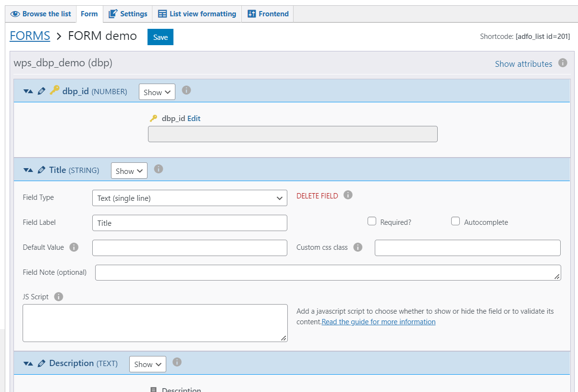This screenshot has width=578, height=392.
Task: Open the Settings tab
Action: 127,14
